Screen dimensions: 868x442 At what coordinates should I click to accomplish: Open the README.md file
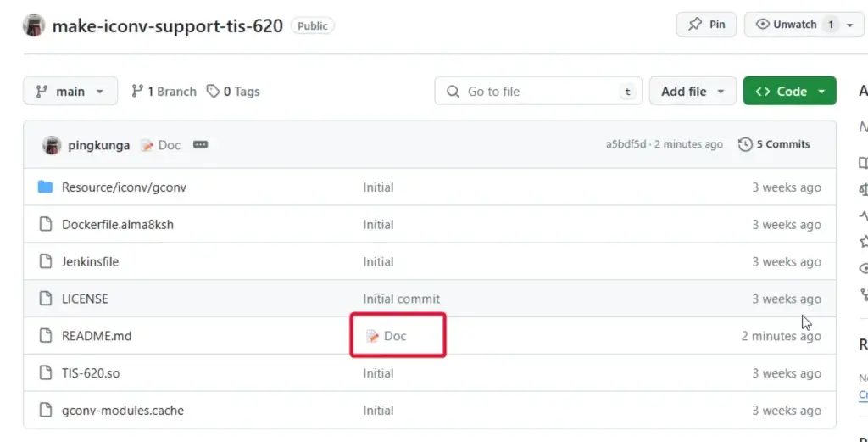[x=97, y=336]
